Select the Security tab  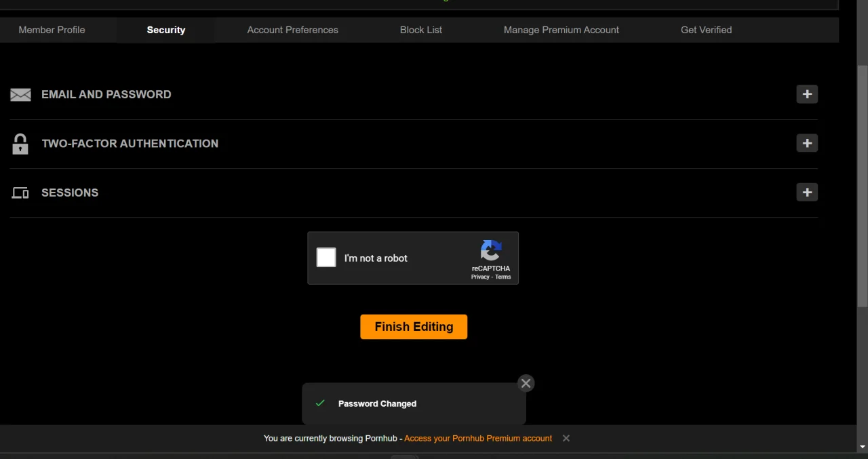(166, 30)
